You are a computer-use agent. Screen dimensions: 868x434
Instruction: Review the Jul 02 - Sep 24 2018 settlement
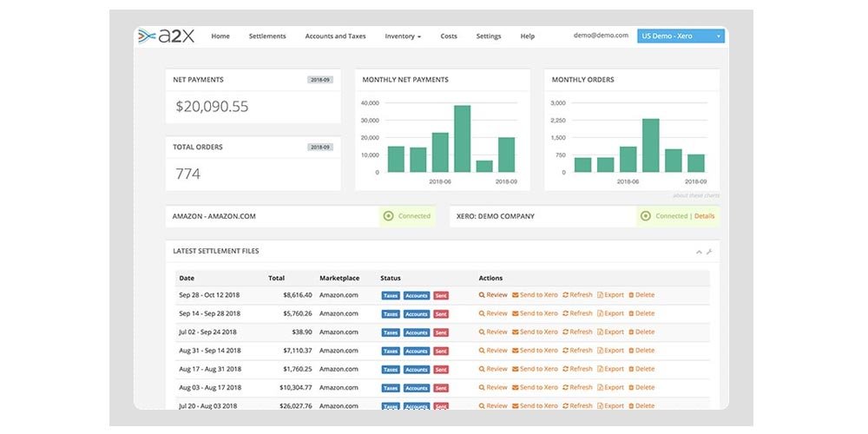pyautogui.click(x=493, y=332)
